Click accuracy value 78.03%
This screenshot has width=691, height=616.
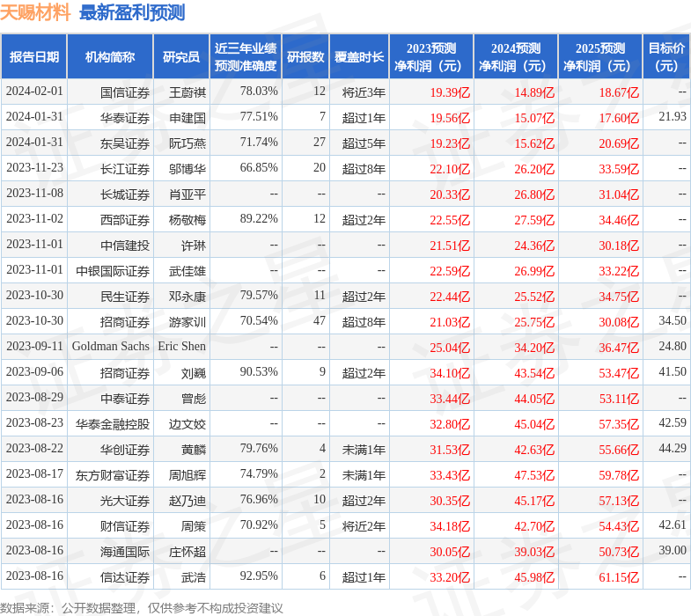tap(259, 92)
